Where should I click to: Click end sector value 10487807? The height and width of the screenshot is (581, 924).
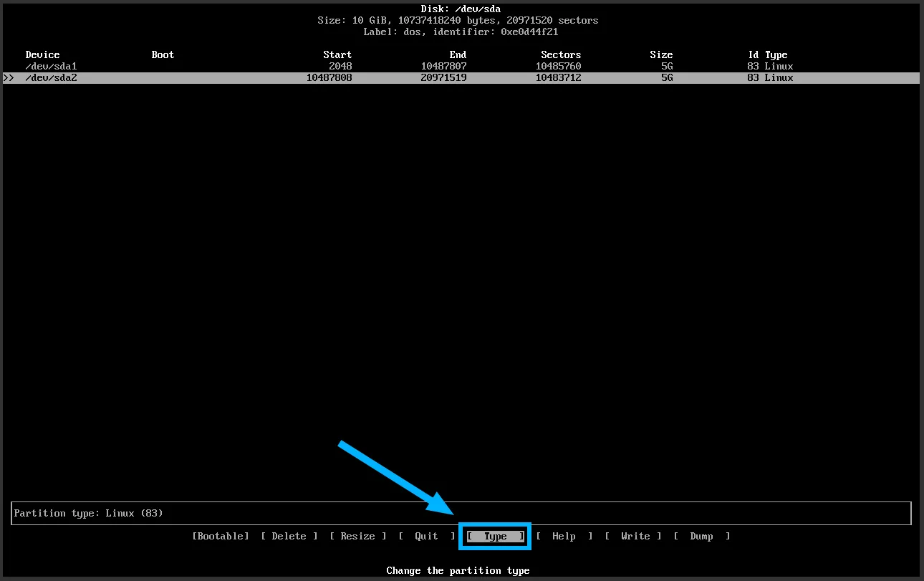coord(443,66)
